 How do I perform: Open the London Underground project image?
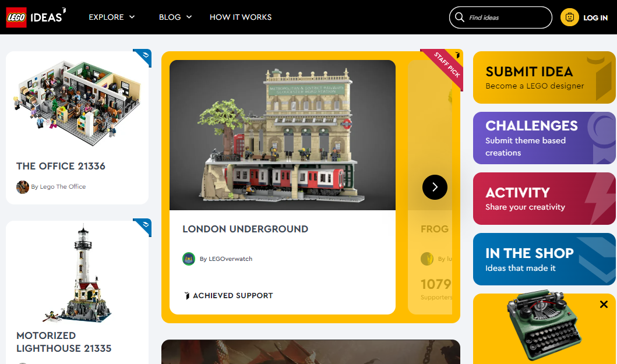click(x=283, y=135)
